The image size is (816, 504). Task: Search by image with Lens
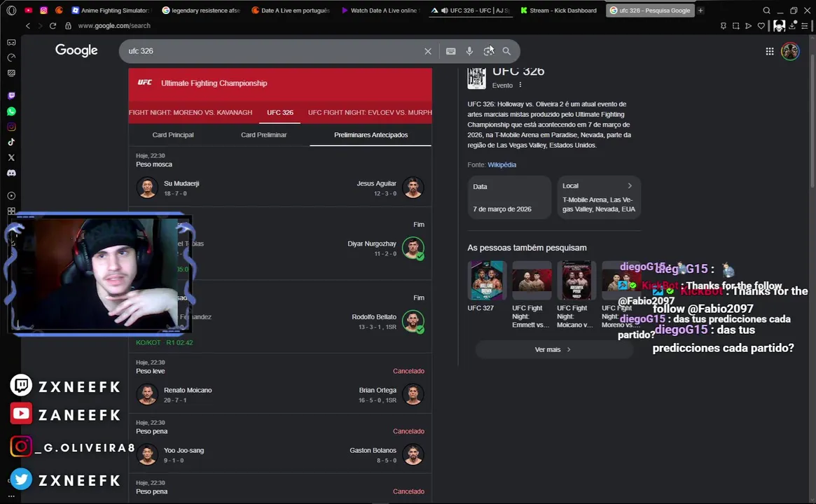tap(488, 51)
